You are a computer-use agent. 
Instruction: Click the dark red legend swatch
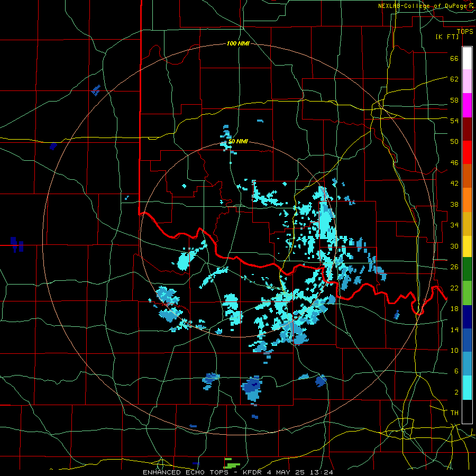coord(467,129)
